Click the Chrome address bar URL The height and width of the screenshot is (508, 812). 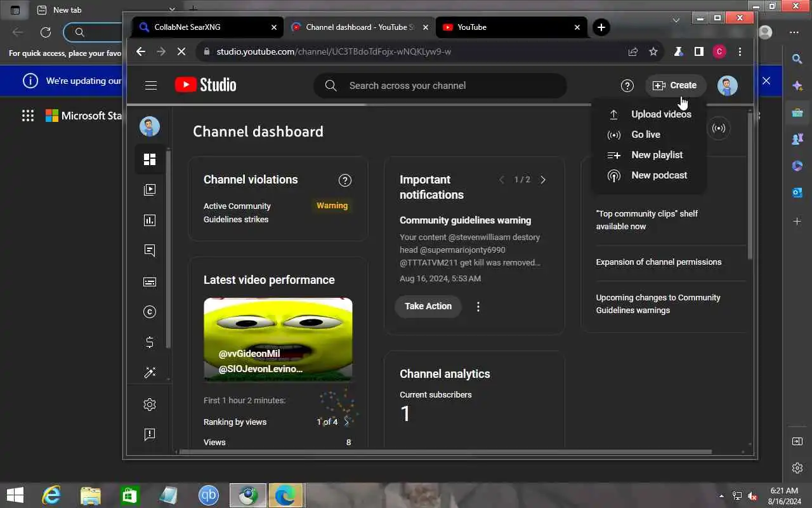(334, 51)
